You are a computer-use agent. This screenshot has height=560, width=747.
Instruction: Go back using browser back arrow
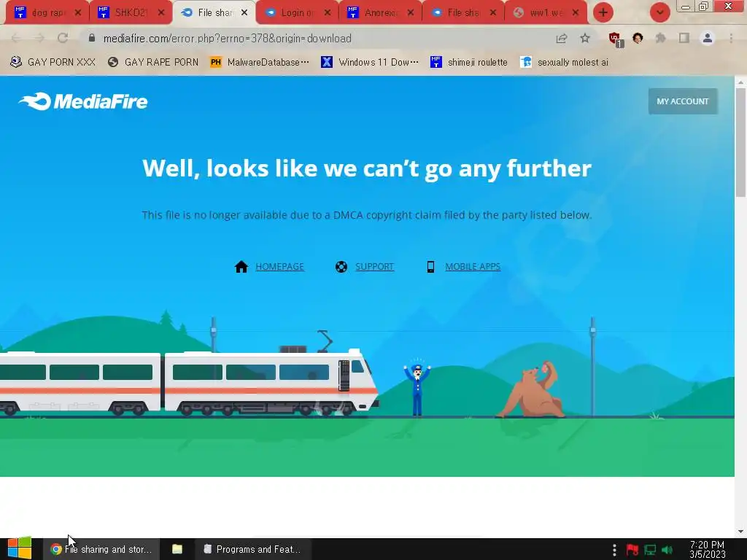coord(16,38)
